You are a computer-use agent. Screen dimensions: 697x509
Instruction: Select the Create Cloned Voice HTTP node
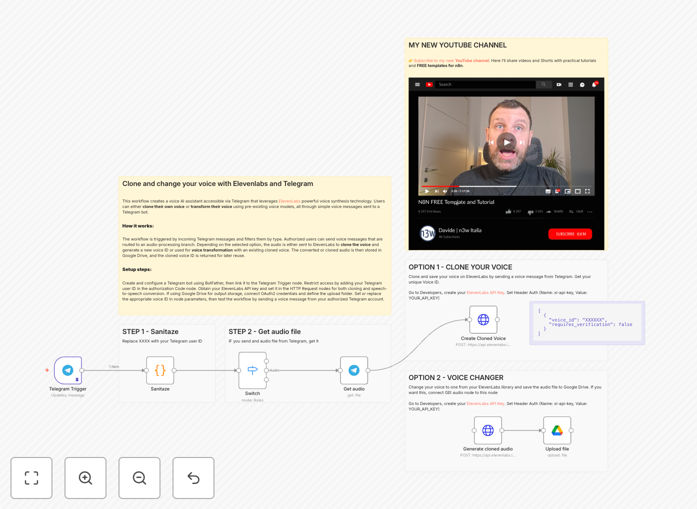(x=483, y=319)
